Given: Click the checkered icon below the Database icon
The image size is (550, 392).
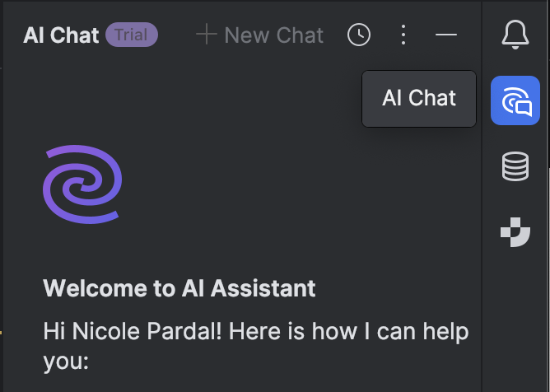Looking at the screenshot, I should tap(515, 231).
